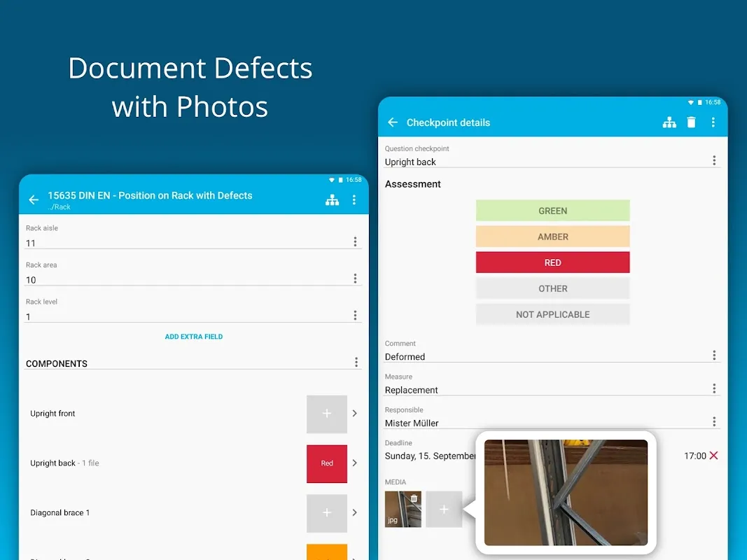Delete the attached jpg media file

point(414,499)
